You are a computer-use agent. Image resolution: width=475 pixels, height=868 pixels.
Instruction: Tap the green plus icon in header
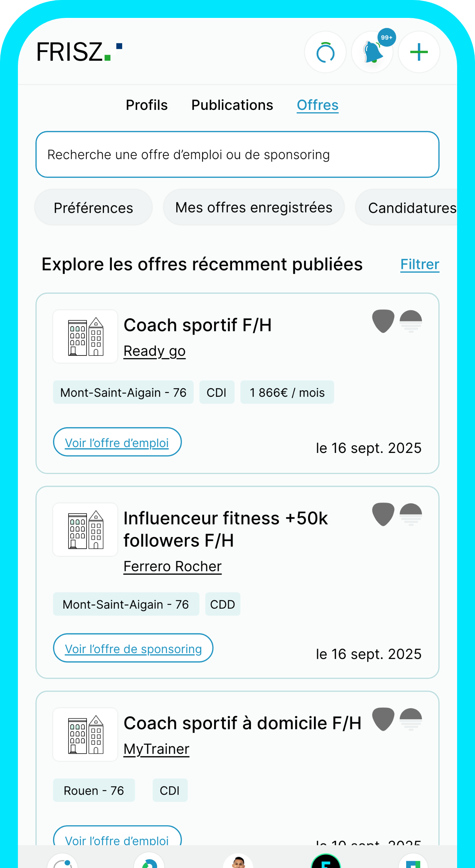(419, 52)
